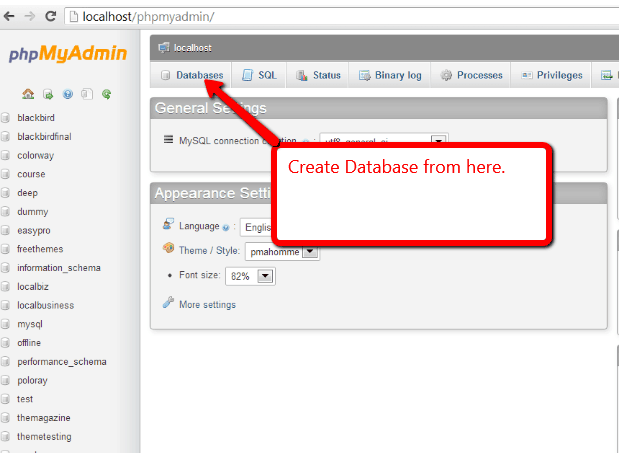Select the themetesting database
621x453 pixels.
click(44, 436)
